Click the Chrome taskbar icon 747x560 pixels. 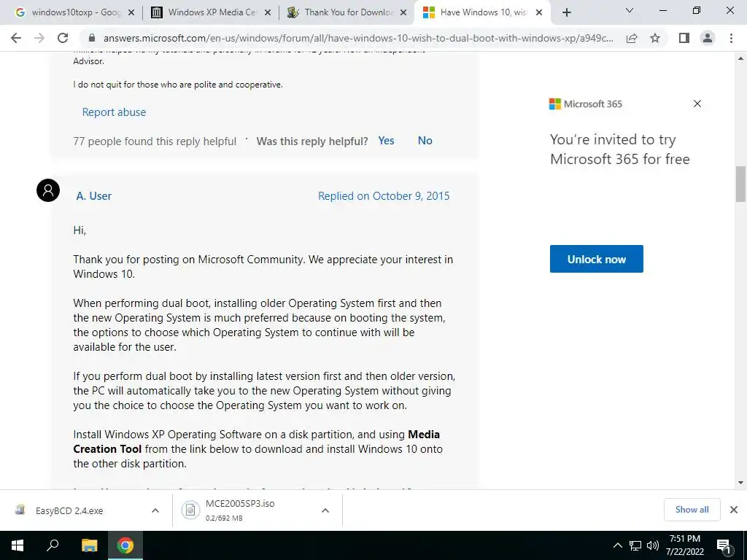[125, 545]
